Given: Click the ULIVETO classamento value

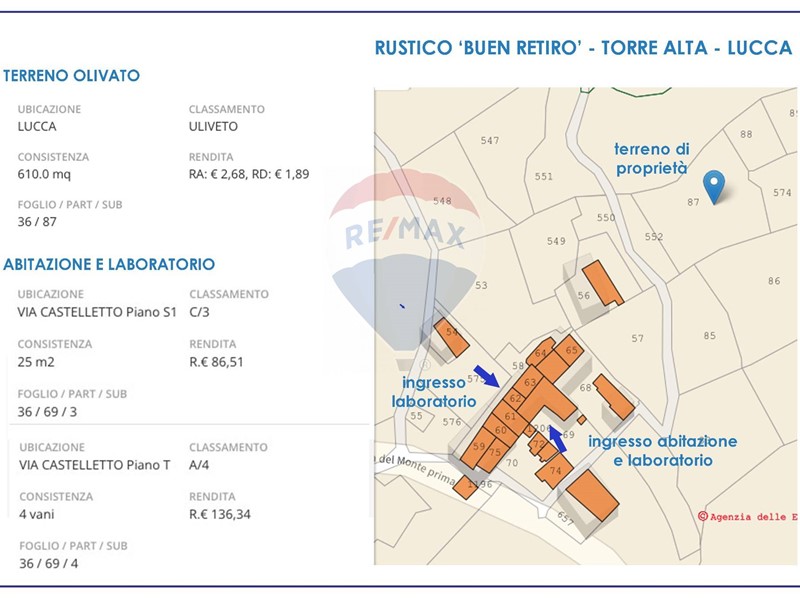Looking at the screenshot, I should (213, 127).
